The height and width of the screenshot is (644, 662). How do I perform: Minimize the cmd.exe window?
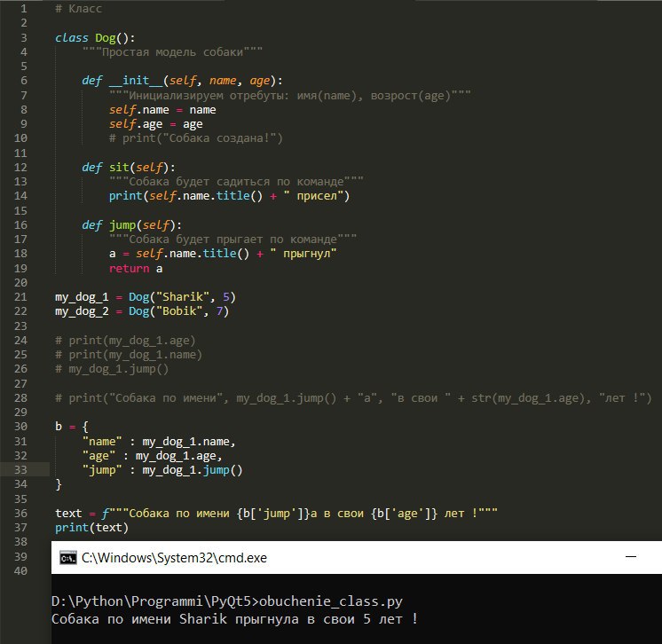pyautogui.click(x=630, y=557)
